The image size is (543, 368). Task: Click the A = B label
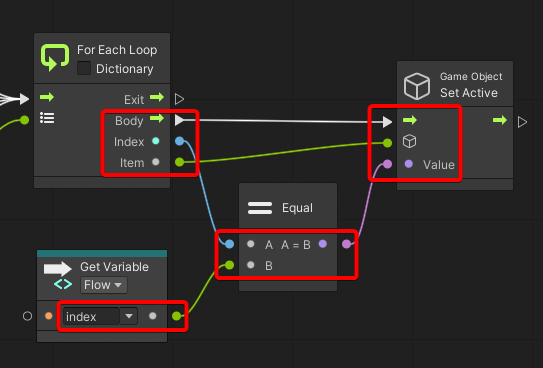[296, 245]
